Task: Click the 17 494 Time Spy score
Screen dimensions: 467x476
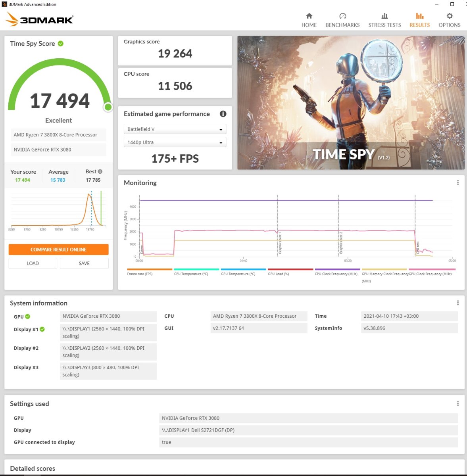Action: point(60,101)
